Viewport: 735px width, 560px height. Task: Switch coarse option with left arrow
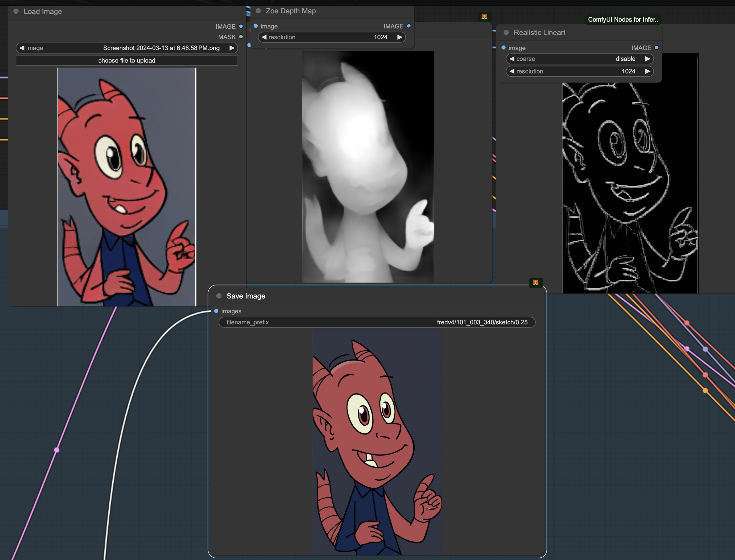[512, 59]
